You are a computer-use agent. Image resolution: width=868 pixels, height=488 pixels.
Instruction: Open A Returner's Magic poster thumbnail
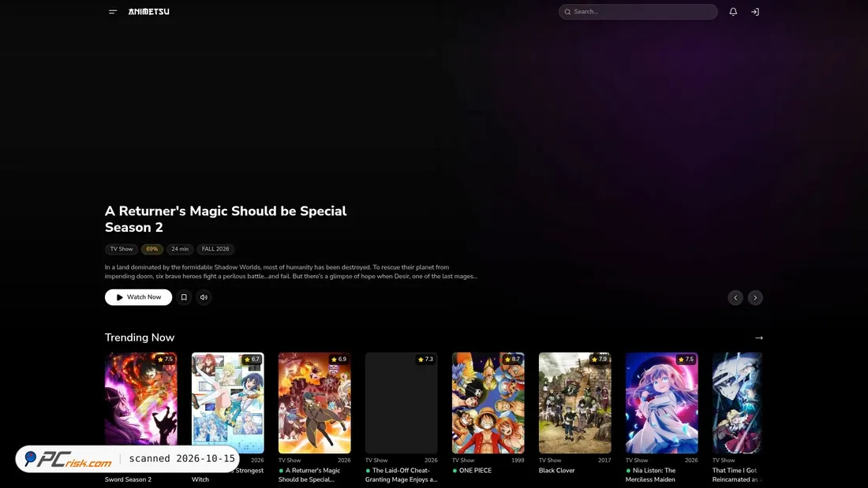tap(314, 403)
